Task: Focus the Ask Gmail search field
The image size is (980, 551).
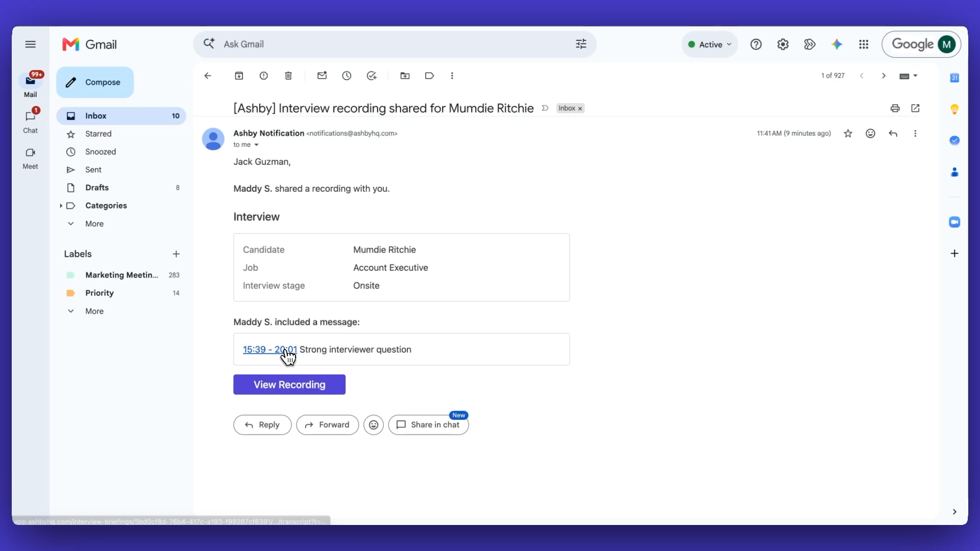Action: (395, 44)
